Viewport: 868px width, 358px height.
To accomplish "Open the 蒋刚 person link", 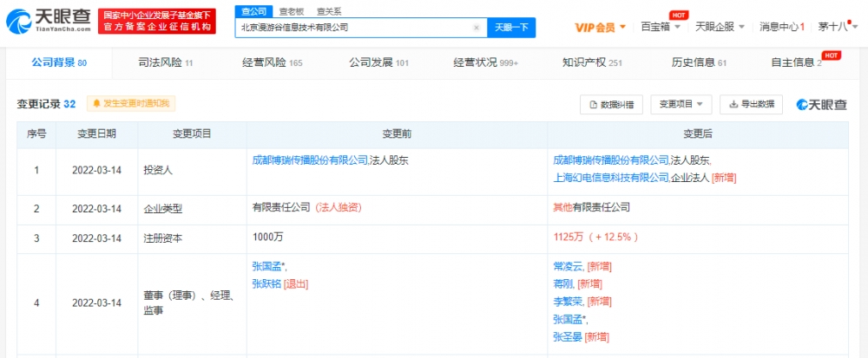I will pos(563,284).
